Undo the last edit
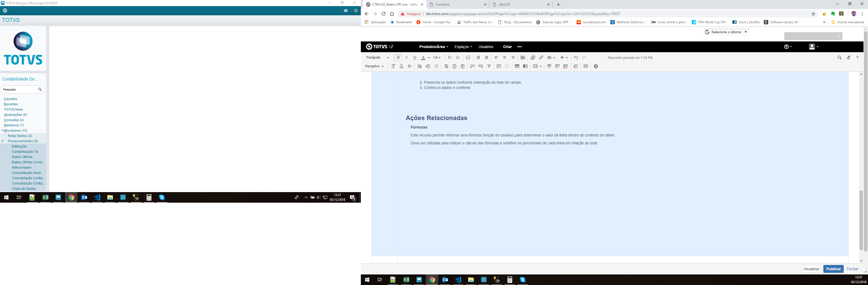This screenshot has width=868, height=285. coord(576,58)
